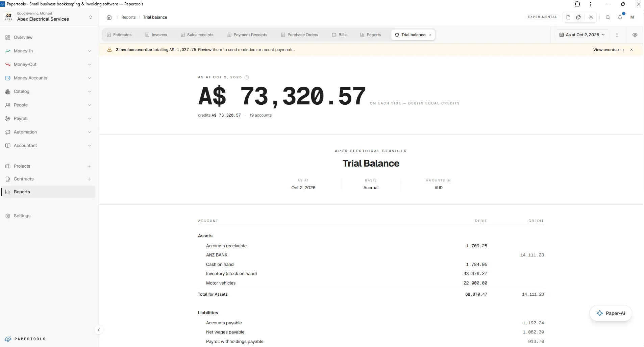Screen dimensions: 644x347
Task: Click the multi-page tabs view icon
Action: [x=578, y=17]
